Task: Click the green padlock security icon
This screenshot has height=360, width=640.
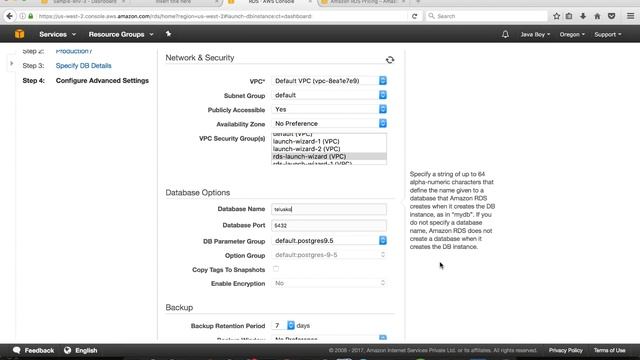Action: tap(31, 16)
